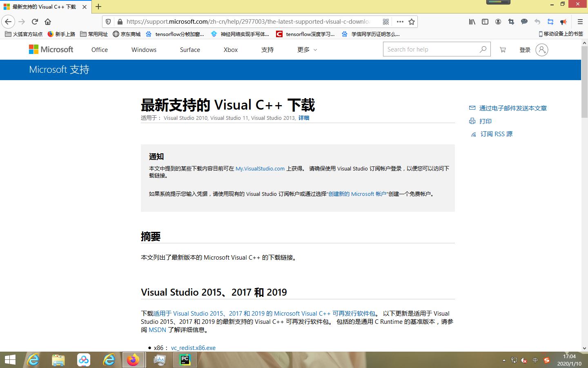Open the tensorflow深度学习 bookmark
Screen dimensions: 588x368
point(305,34)
